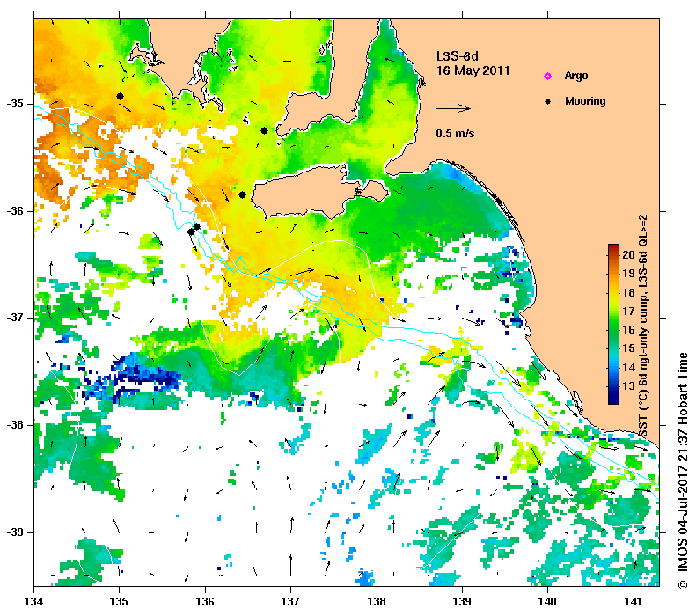Click the colorbar tick label 16
Screen dimensions: 696x616
point(628,330)
